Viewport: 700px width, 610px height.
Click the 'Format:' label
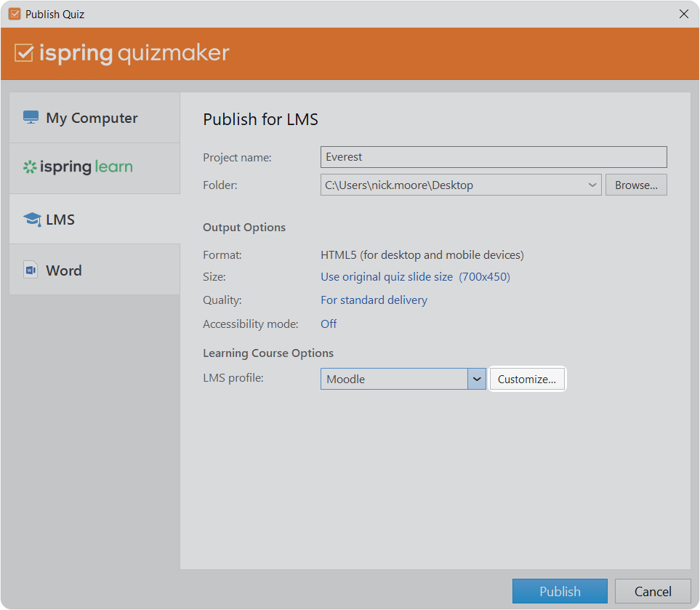tap(222, 255)
